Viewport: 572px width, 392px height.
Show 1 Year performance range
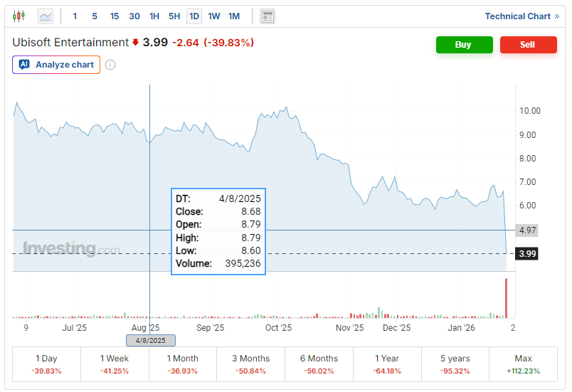387,364
